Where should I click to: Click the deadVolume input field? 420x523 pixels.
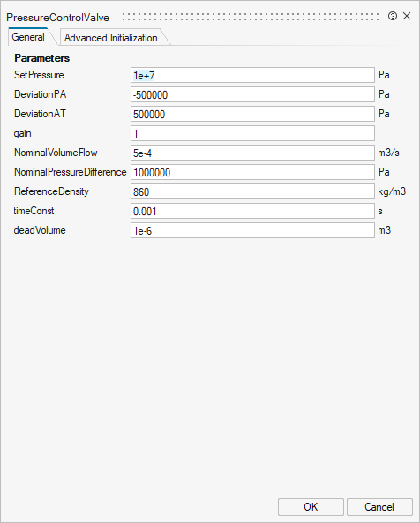click(x=252, y=230)
